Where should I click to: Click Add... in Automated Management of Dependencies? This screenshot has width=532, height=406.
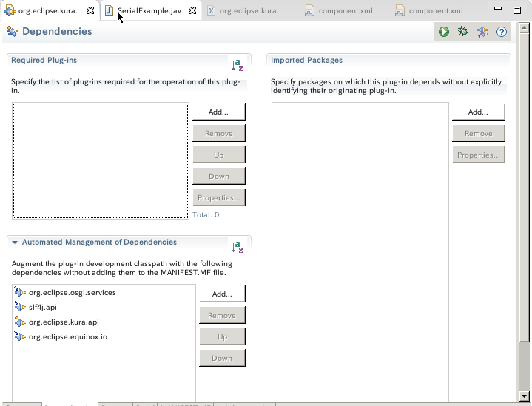point(222,294)
